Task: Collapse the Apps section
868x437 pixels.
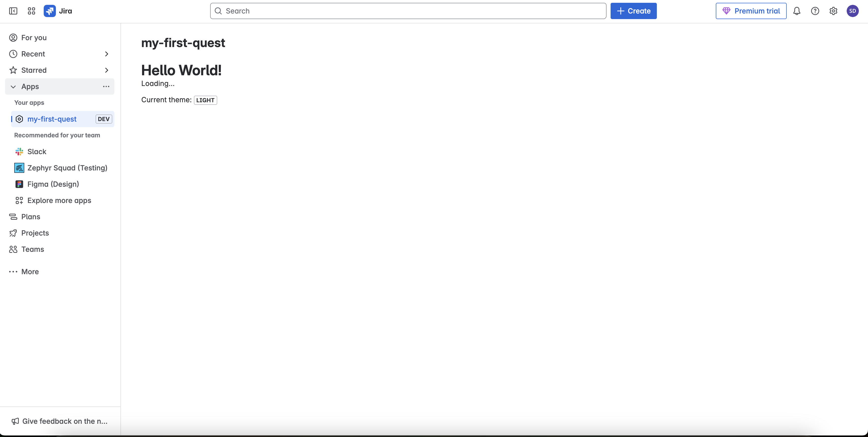Action: point(13,87)
